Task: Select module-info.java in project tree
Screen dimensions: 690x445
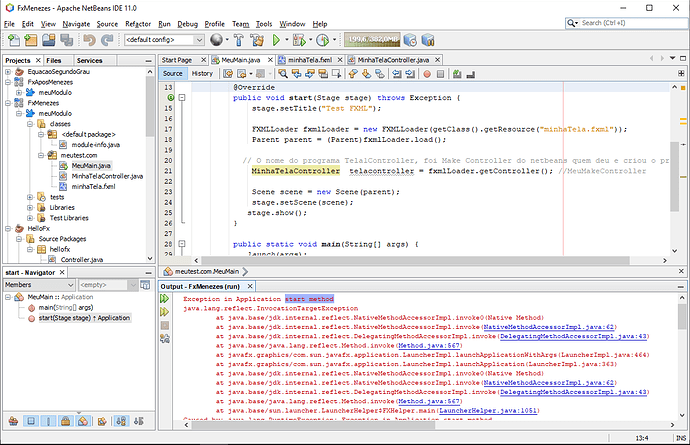Action: pyautogui.click(x=95, y=145)
